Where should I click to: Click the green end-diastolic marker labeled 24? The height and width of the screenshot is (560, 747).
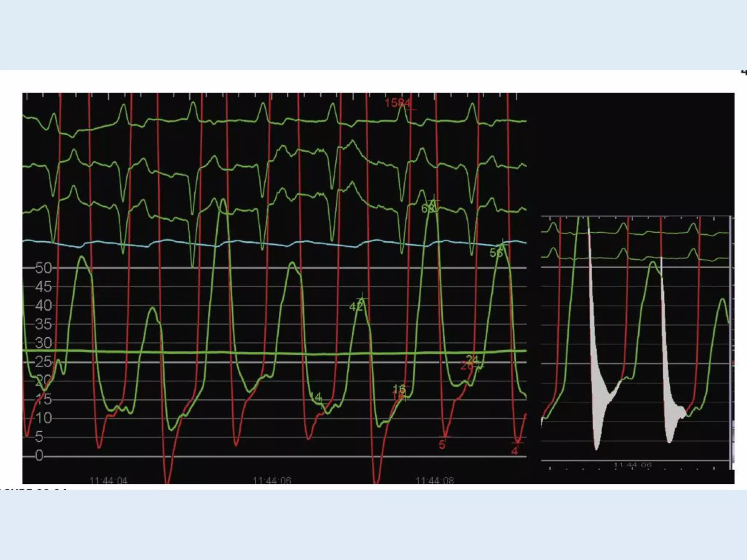[x=472, y=359]
